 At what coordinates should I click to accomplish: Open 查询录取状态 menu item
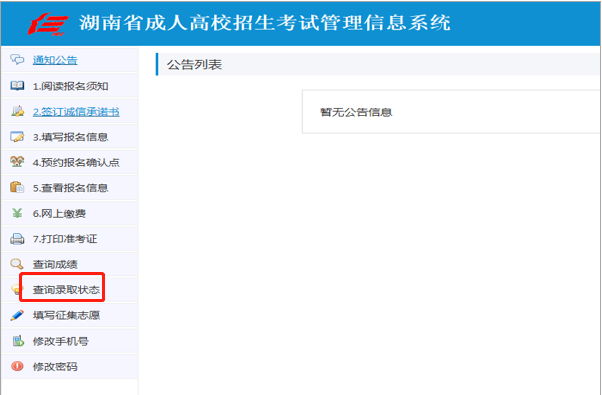(66, 289)
